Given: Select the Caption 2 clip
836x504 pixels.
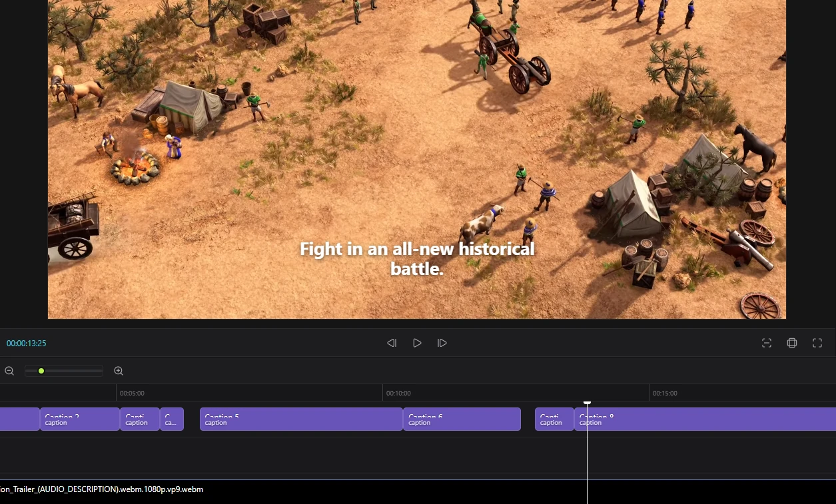Looking at the screenshot, I should click(80, 419).
